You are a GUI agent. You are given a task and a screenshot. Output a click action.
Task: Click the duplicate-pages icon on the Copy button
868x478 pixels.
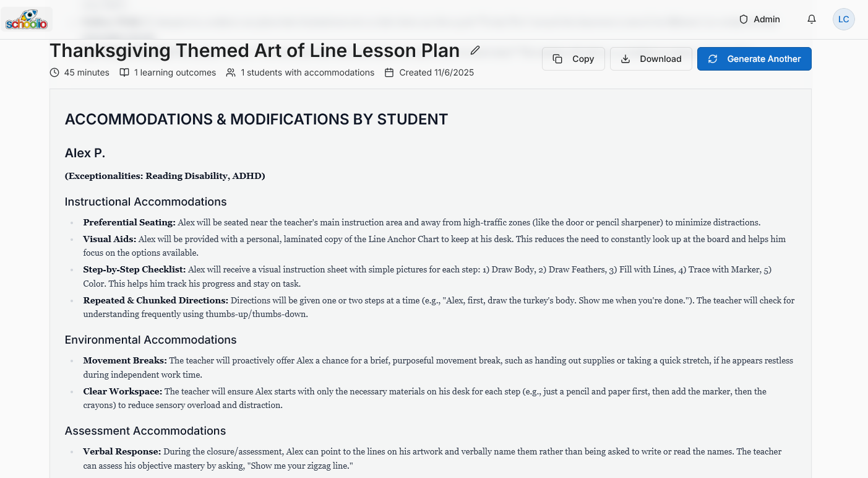(x=559, y=58)
